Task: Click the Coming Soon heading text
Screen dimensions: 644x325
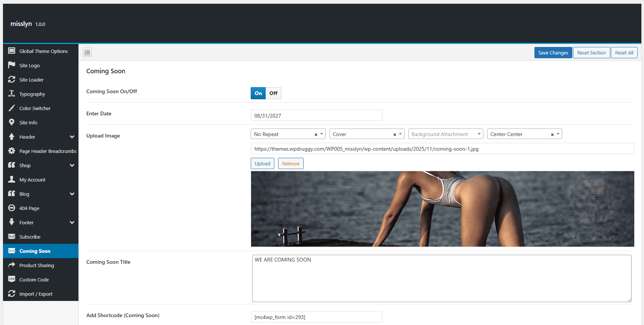Action: (x=106, y=71)
